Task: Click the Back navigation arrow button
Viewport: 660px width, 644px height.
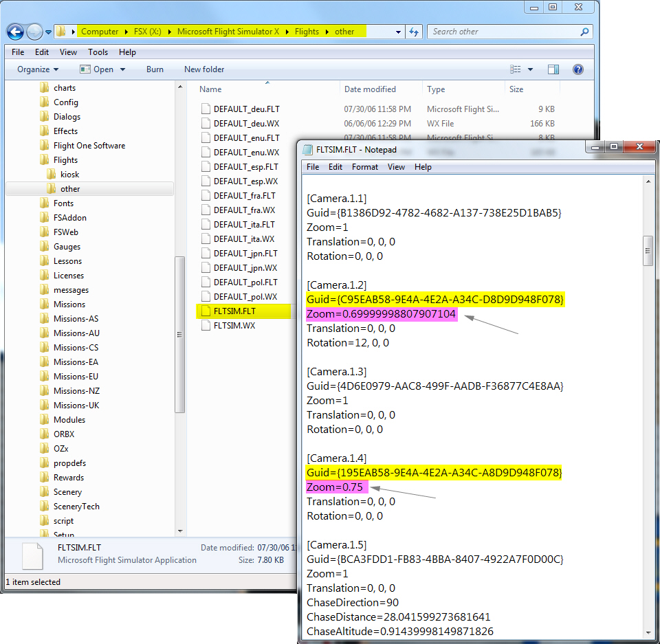Action: point(16,32)
